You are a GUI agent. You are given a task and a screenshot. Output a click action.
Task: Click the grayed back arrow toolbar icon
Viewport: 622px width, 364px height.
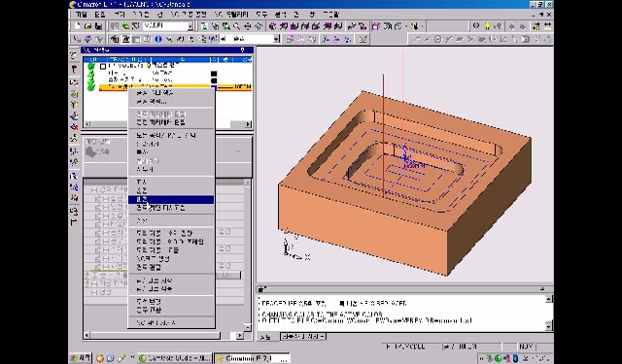[x=511, y=26]
